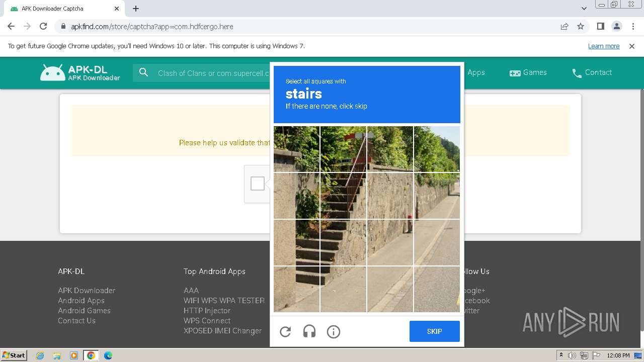Viewport: 644px width, 362px height.
Task: Bookmark this page with star icon
Action: tap(581, 26)
